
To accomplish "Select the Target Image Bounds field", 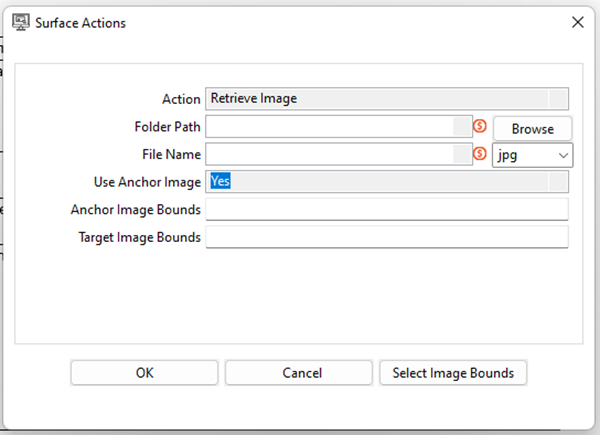I will [x=386, y=237].
